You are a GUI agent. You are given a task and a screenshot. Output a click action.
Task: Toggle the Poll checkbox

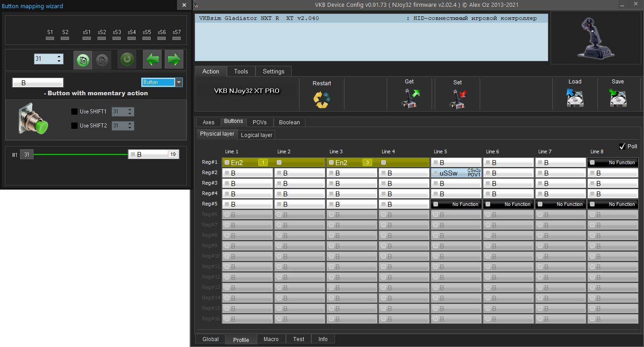coord(622,147)
